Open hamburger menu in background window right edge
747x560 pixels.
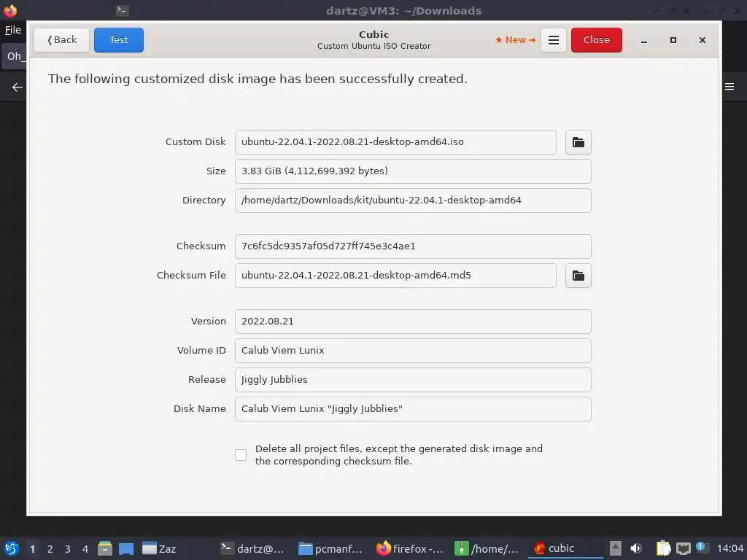pos(729,87)
